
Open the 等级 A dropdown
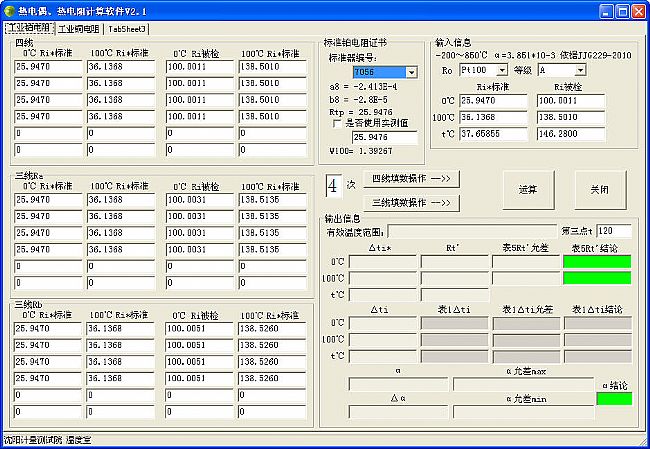[580, 70]
